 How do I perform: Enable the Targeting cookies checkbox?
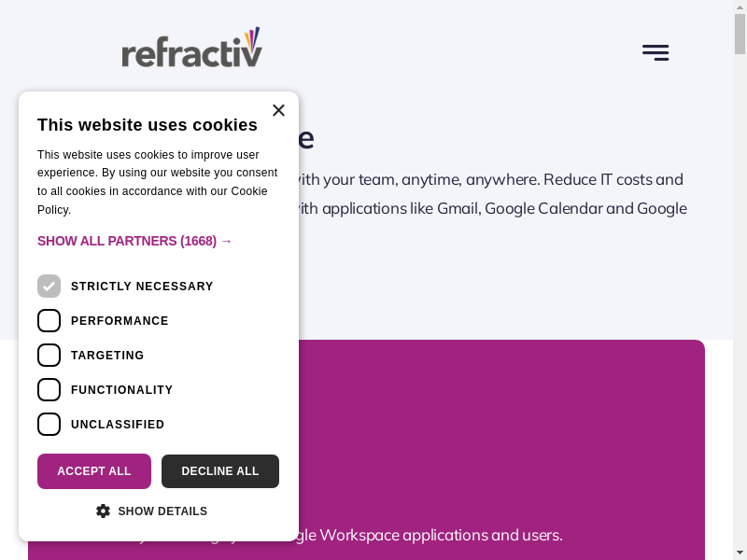pos(49,356)
